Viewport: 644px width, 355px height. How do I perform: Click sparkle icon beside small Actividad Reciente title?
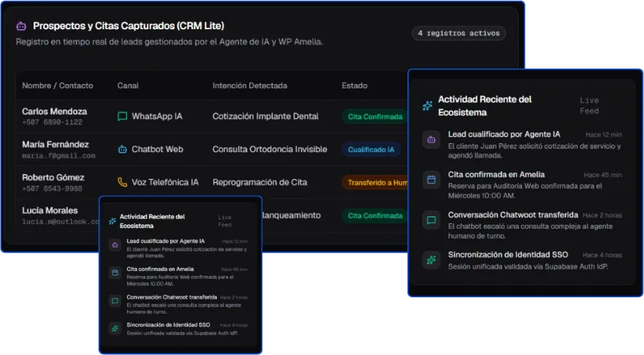click(112, 221)
